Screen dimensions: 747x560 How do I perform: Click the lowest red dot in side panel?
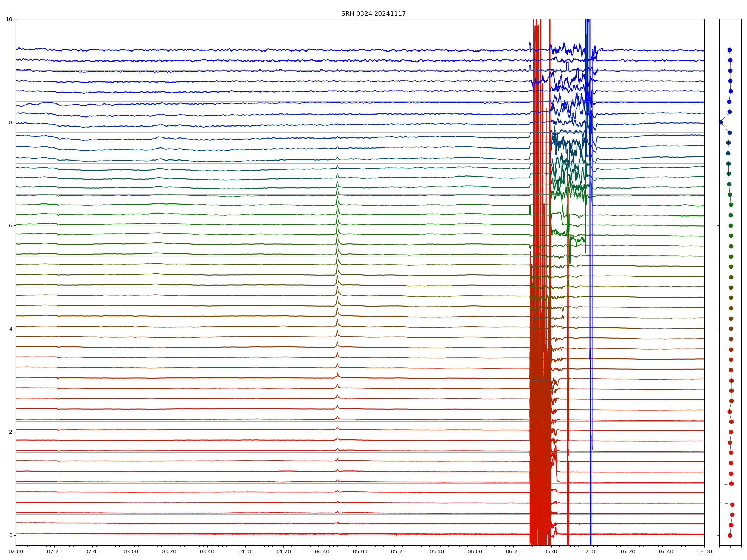coord(730,535)
